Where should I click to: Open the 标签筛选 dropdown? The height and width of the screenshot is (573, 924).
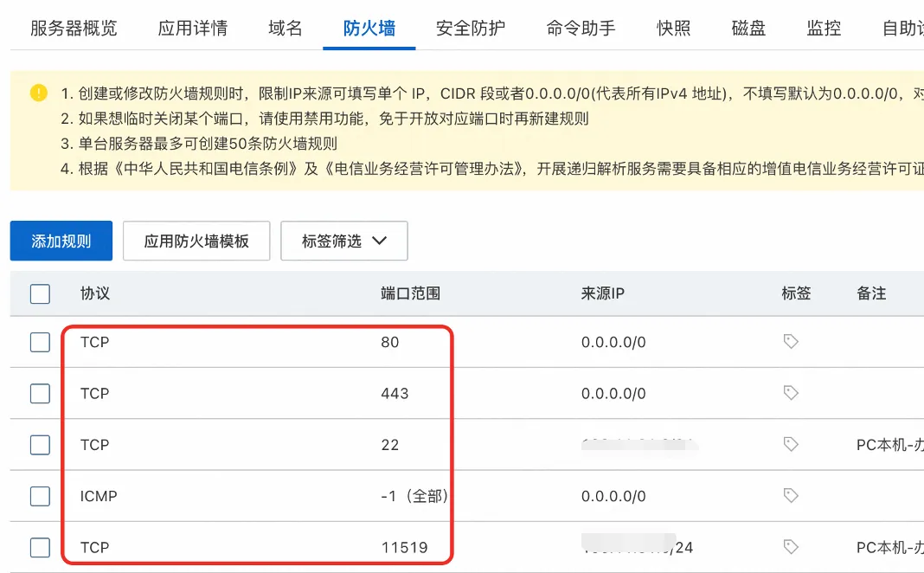[343, 241]
